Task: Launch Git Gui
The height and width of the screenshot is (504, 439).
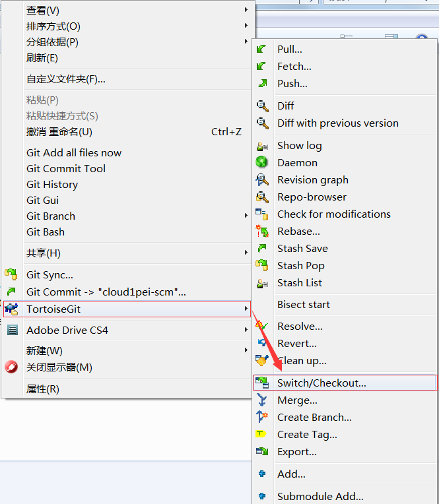Action: point(127,201)
